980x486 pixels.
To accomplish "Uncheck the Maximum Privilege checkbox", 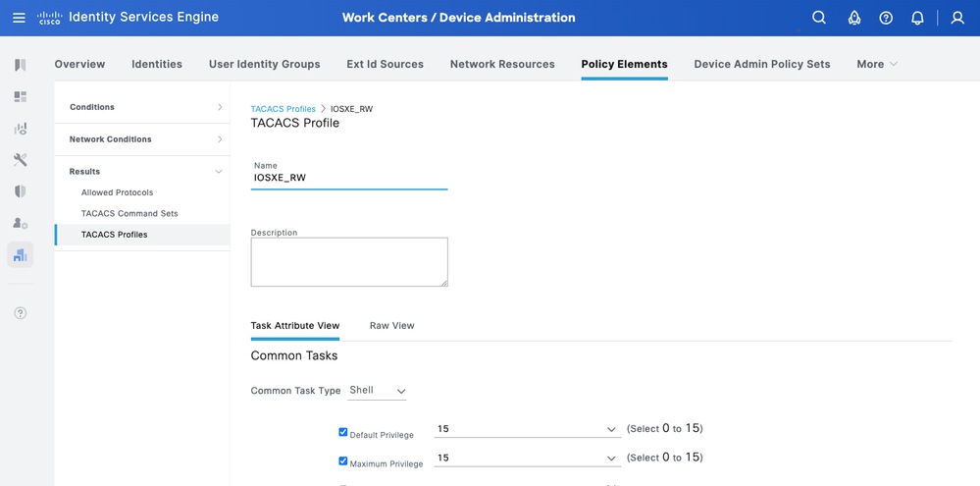I will [x=343, y=460].
